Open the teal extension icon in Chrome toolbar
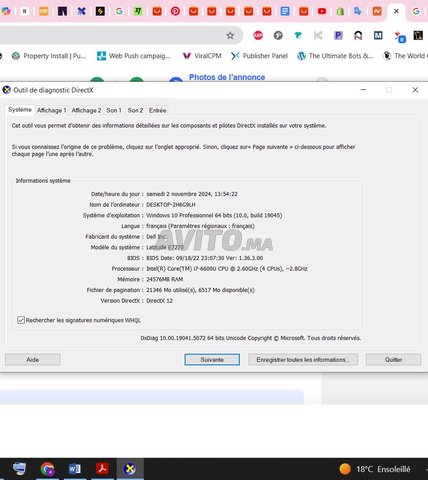 [x=298, y=35]
